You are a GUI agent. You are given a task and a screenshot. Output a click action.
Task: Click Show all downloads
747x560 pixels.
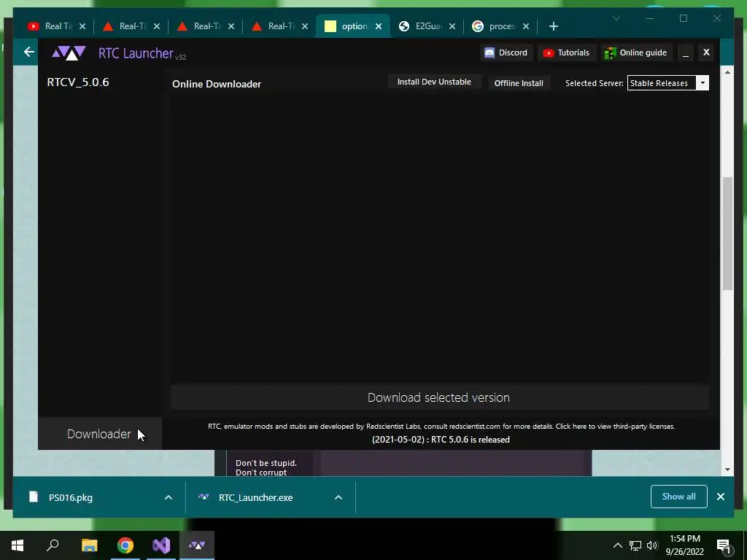[679, 496]
